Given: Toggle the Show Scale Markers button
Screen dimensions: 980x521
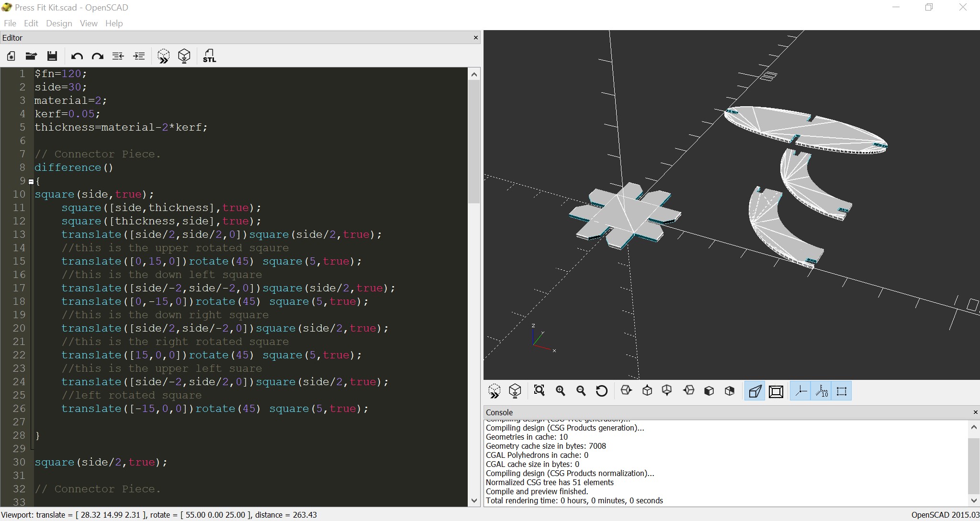Looking at the screenshot, I should pos(822,391).
